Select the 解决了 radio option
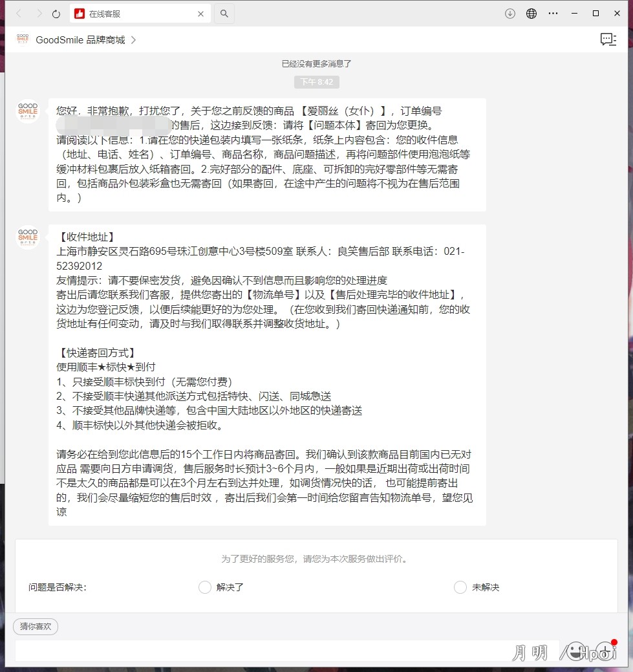 pos(205,587)
